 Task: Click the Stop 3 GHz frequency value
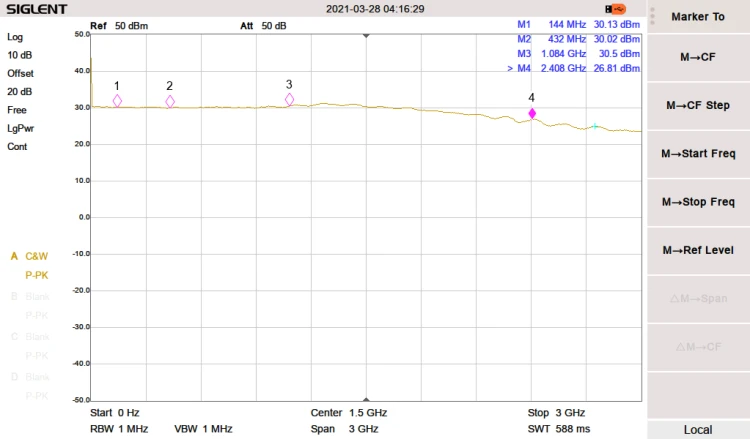point(556,413)
